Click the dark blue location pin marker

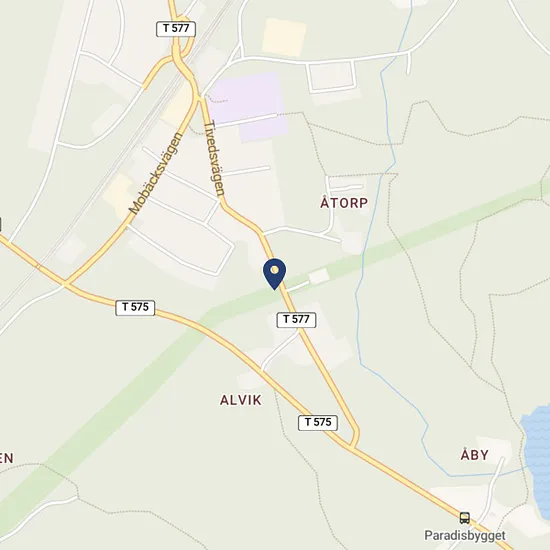coord(275,274)
